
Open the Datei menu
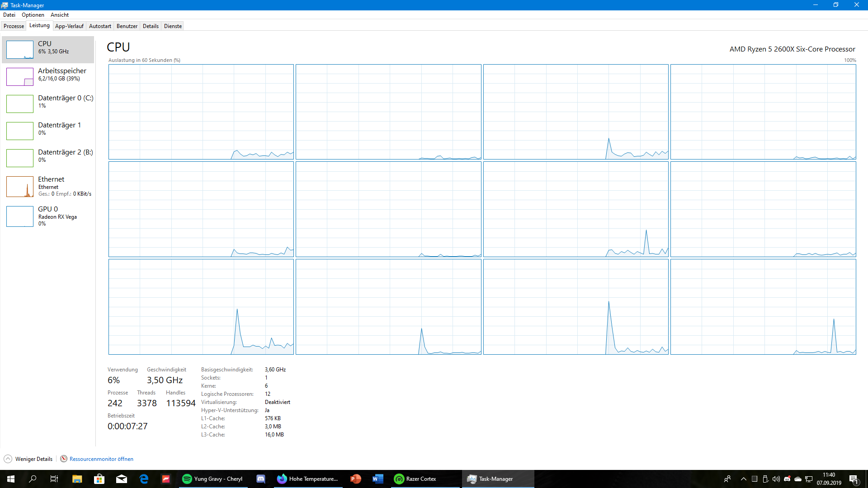[x=9, y=15]
